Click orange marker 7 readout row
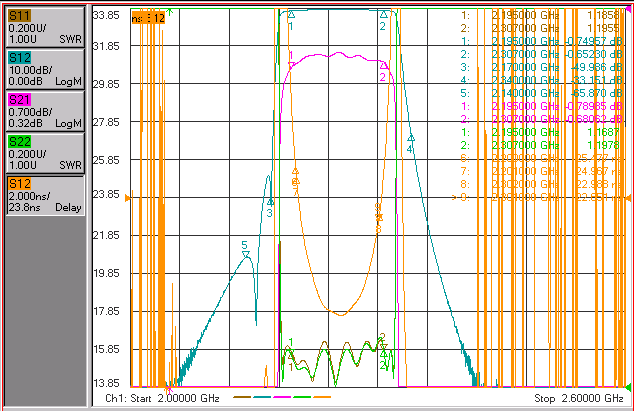This screenshot has width=634, height=411. 540,171
